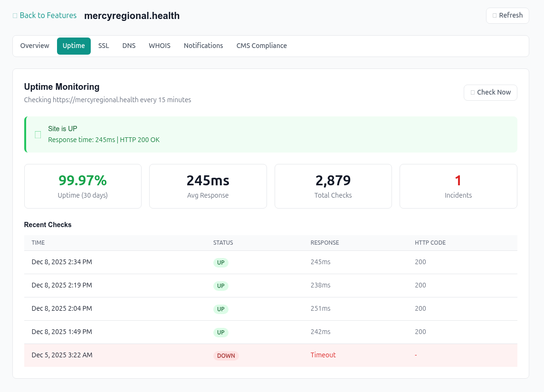Image resolution: width=544 pixels, height=392 pixels.
Task: Select the DNS tab
Action: pyautogui.click(x=129, y=46)
